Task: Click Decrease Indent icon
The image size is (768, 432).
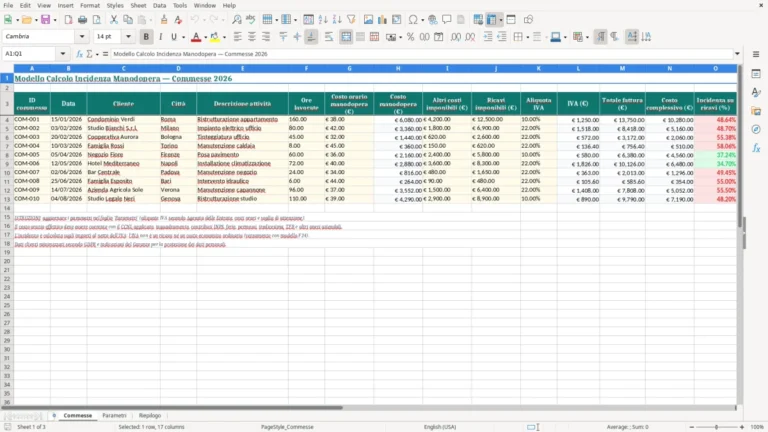Action: (502, 37)
